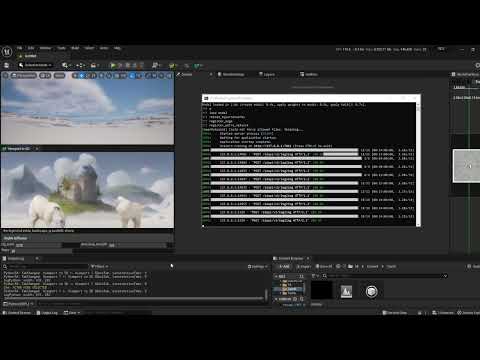Click Output Log in the bottom status bar
The image size is (480, 360).
(47, 313)
